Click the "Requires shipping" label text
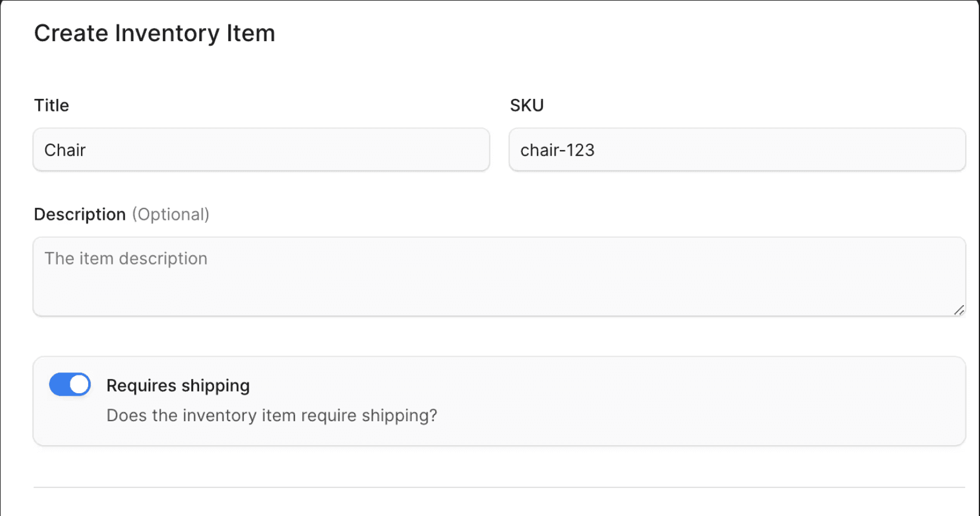This screenshot has height=516, width=980. click(178, 386)
